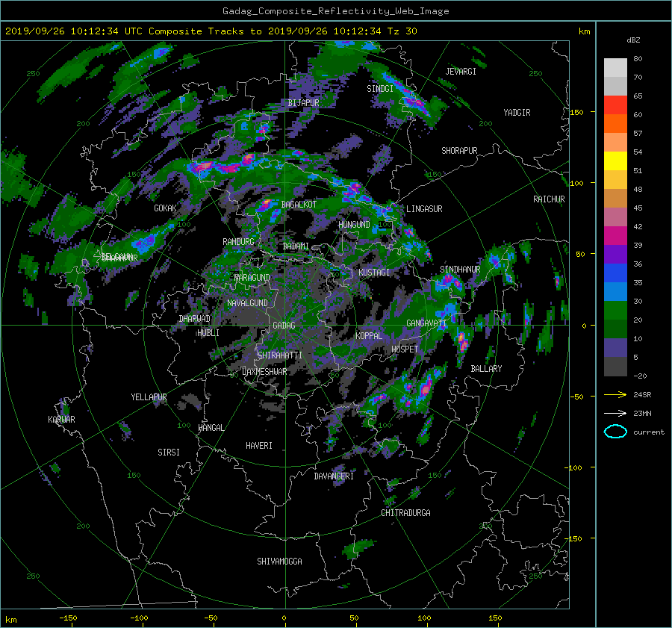The image size is (672, 628).
Task: Click the NAVALGUND city label
Action: pos(247,303)
